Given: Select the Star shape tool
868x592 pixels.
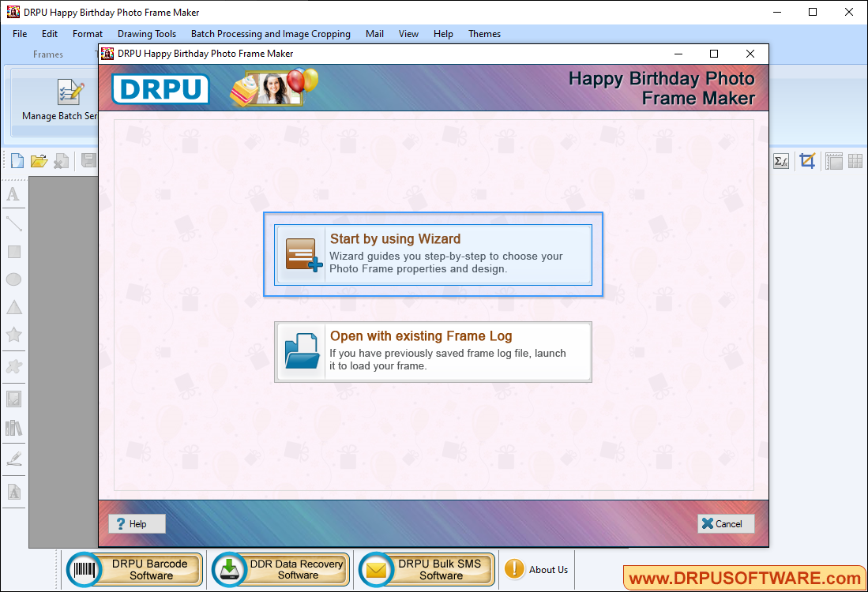Looking at the screenshot, I should (13, 335).
